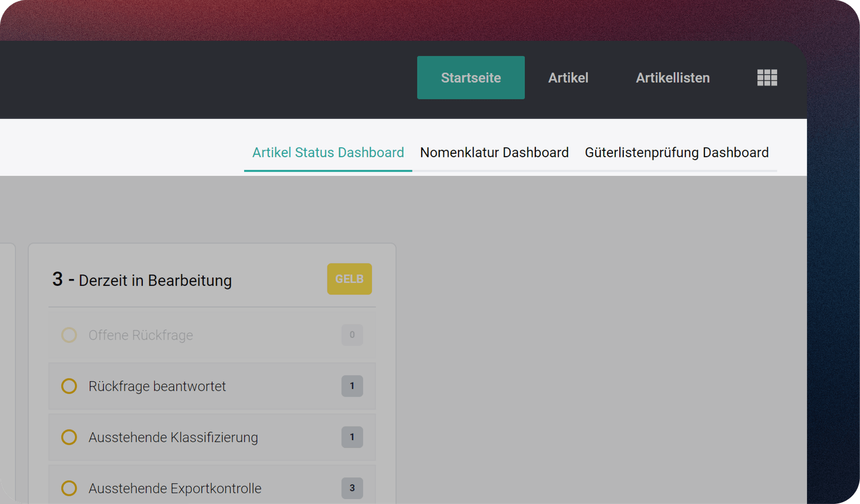This screenshot has height=504, width=860.
Task: Select the circle indicator for Ausstehende Klassifizierung
Action: (x=69, y=437)
